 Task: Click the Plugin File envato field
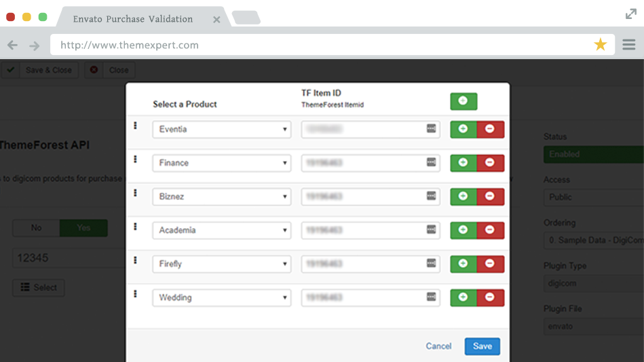pos(594,327)
